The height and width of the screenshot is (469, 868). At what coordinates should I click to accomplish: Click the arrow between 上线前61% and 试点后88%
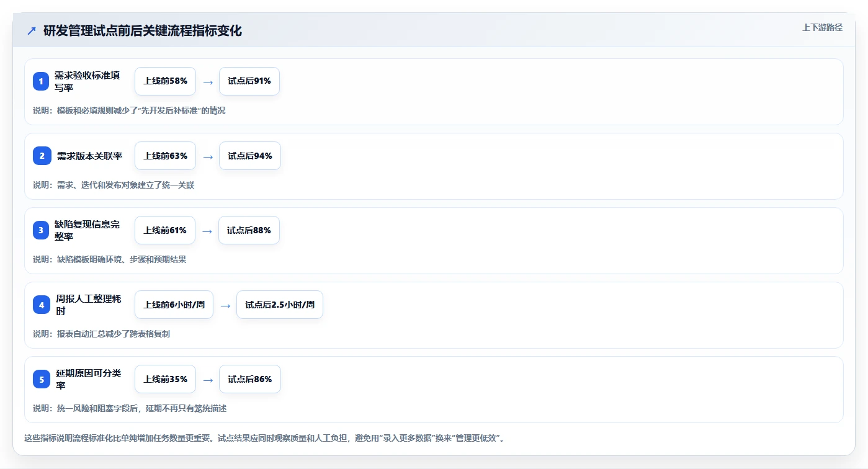coord(207,231)
